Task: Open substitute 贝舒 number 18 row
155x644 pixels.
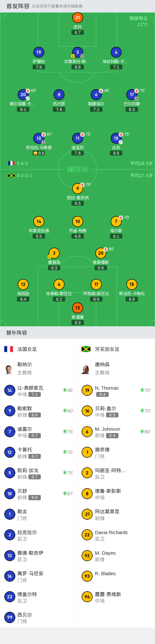Action: click(39, 494)
